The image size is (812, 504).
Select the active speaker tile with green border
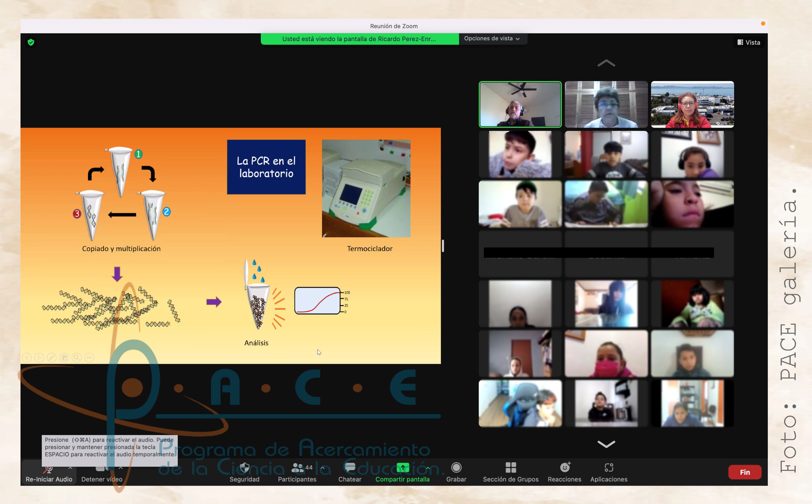[520, 104]
